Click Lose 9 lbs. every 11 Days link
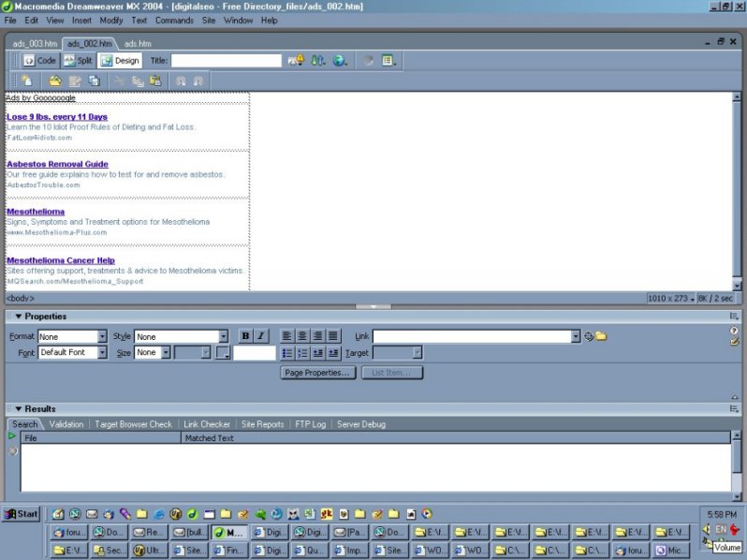This screenshot has height=560, width=747. click(57, 117)
